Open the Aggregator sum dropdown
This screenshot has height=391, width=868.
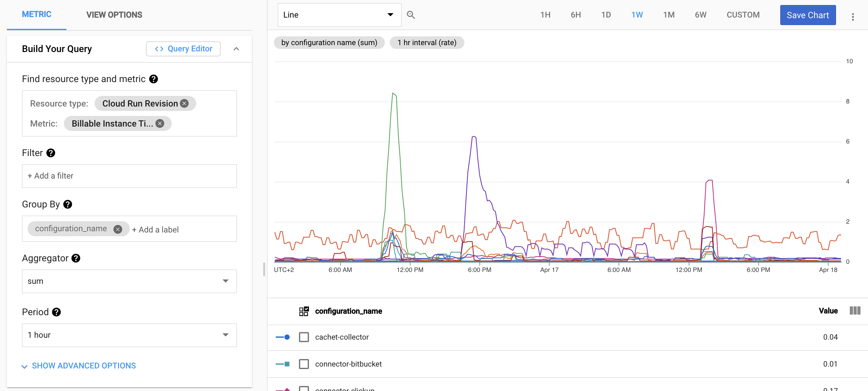click(129, 281)
